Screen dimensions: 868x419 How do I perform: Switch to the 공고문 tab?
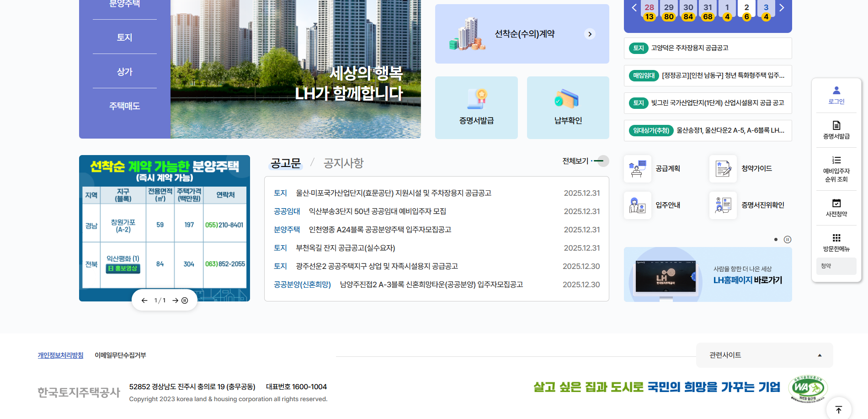tap(286, 163)
